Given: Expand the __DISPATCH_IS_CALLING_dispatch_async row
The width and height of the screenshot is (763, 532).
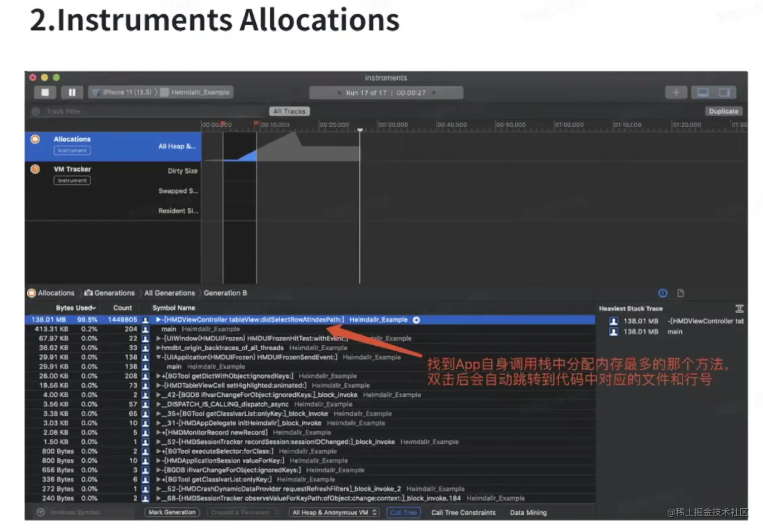Looking at the screenshot, I should pos(158,404).
